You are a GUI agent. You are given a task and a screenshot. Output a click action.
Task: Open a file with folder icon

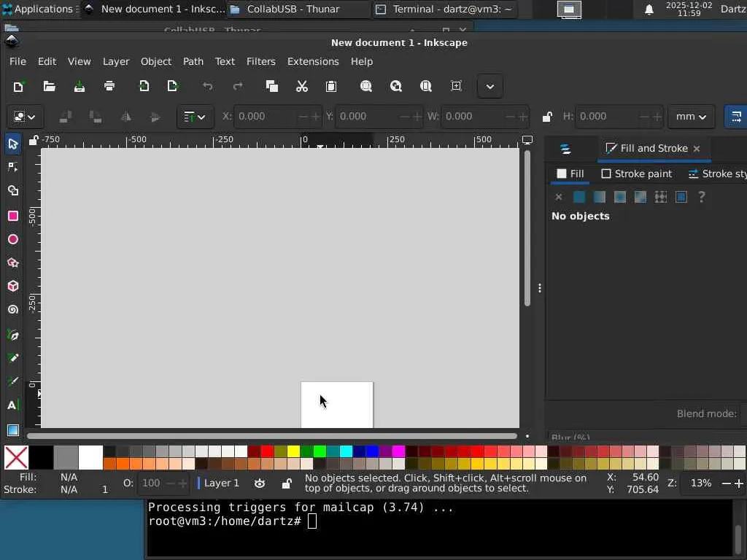point(49,86)
